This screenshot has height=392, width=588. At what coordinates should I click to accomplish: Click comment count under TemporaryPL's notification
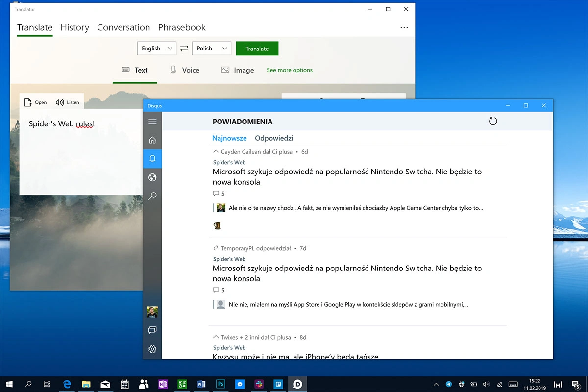(219, 290)
